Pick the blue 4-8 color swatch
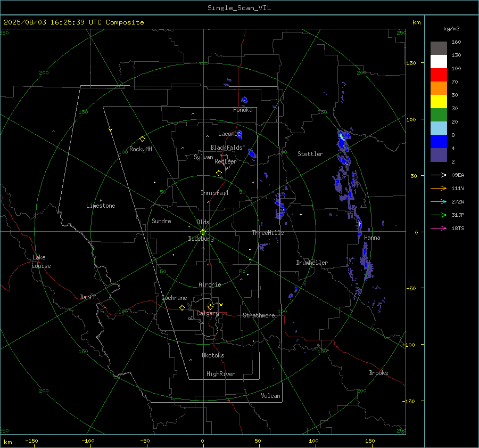This screenshot has width=479, height=448. pyautogui.click(x=439, y=142)
